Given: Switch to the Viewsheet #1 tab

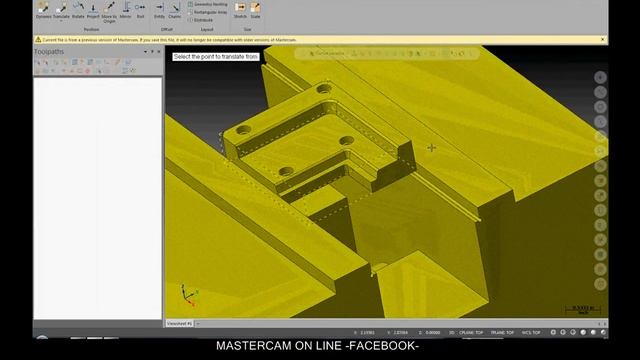Looking at the screenshot, I should point(179,323).
